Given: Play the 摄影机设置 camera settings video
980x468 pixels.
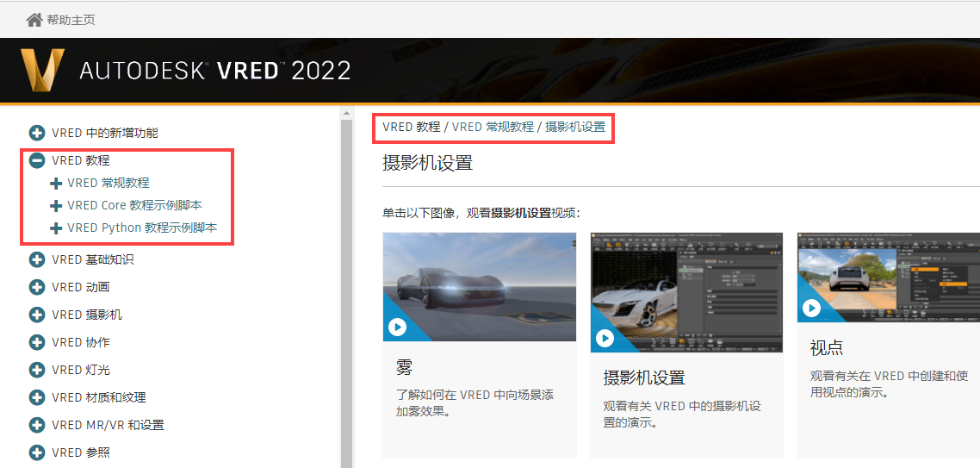Looking at the screenshot, I should point(605,339).
